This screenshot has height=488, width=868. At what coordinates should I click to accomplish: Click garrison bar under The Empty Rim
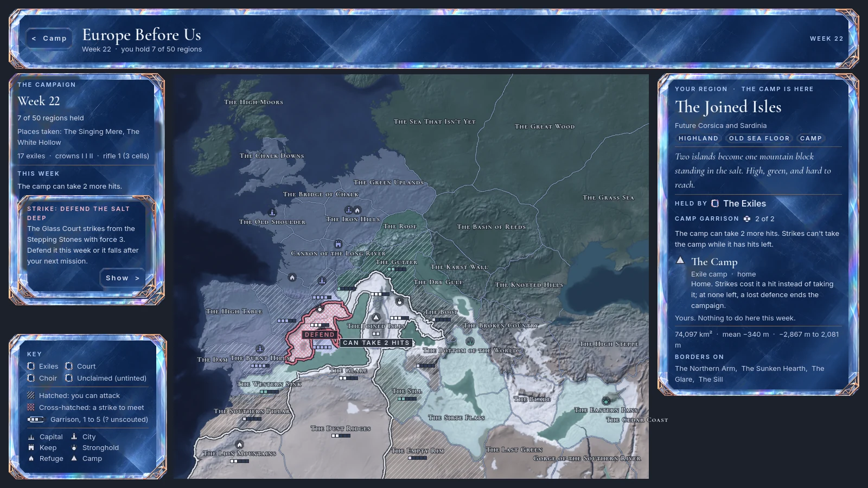[417, 458]
